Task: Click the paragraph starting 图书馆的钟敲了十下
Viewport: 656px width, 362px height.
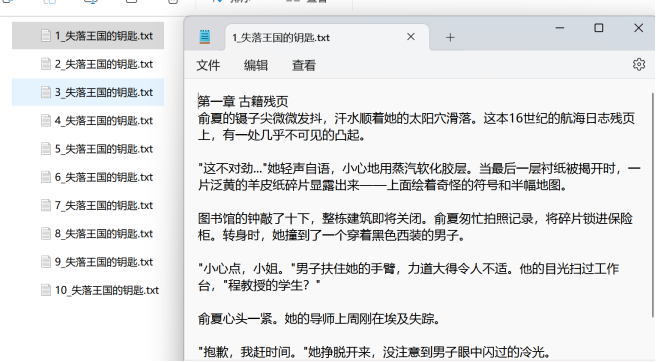Action: [415, 227]
